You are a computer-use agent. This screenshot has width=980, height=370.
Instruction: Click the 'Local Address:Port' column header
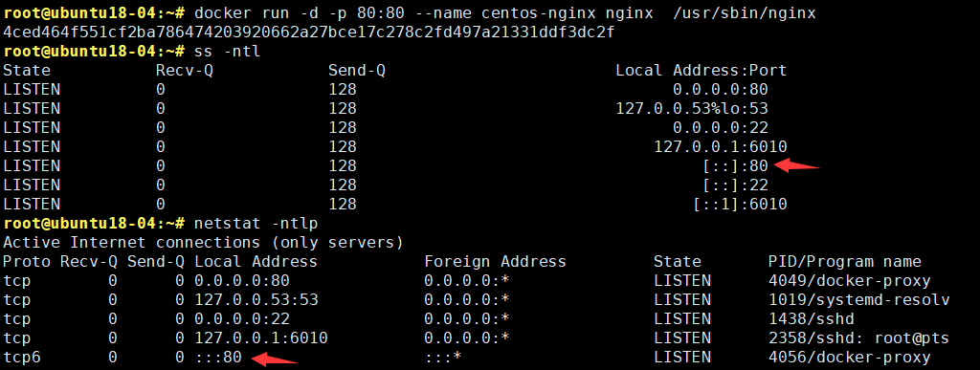pos(701,71)
